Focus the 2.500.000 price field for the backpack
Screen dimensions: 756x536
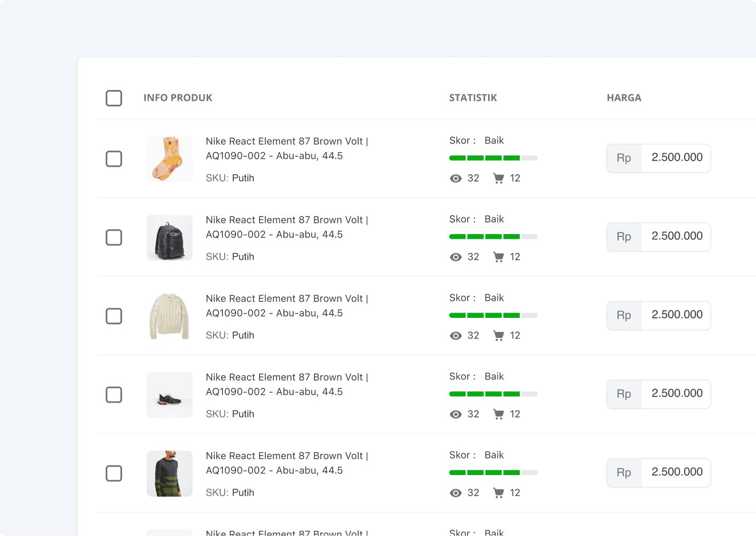tap(676, 236)
